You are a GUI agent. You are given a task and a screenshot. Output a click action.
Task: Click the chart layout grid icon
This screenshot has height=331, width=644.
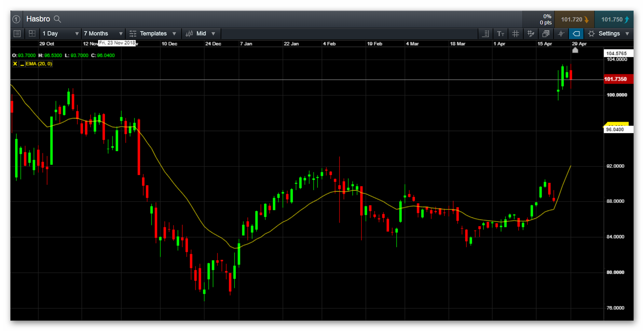tap(32, 33)
